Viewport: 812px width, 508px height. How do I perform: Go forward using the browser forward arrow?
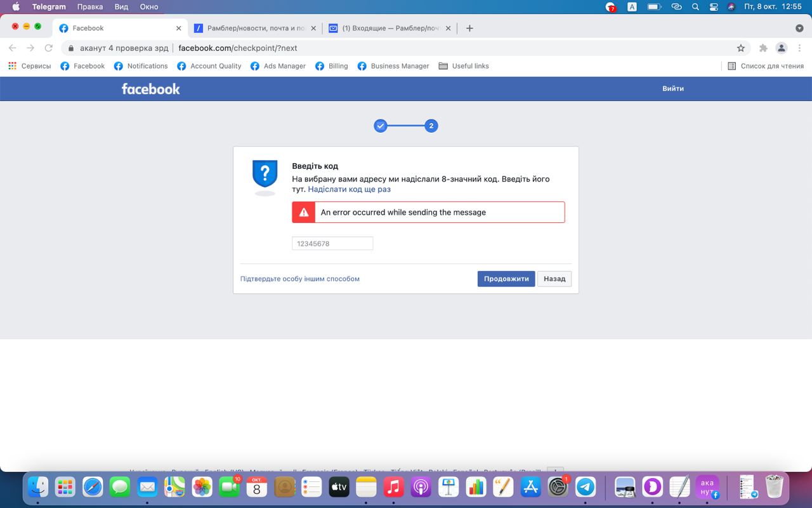[30, 48]
